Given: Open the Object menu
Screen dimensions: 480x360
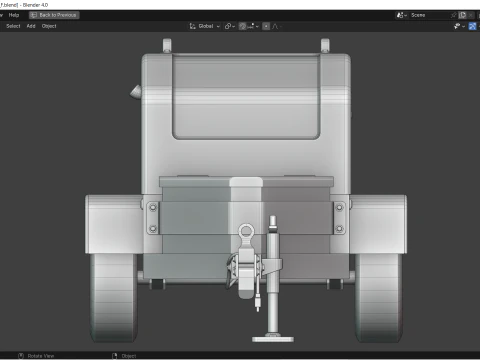Looking at the screenshot, I should [49, 26].
